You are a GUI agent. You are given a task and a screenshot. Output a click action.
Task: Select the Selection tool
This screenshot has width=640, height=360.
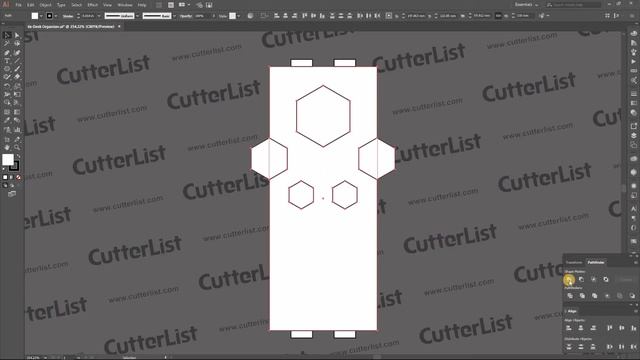pyautogui.click(x=7, y=36)
